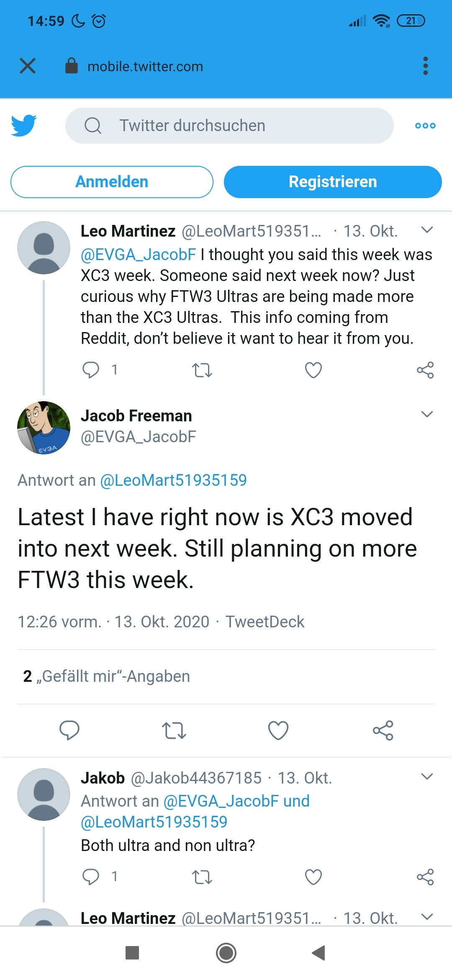This screenshot has height=980, width=452.
Task: Close the browser tab with X
Action: [x=28, y=66]
